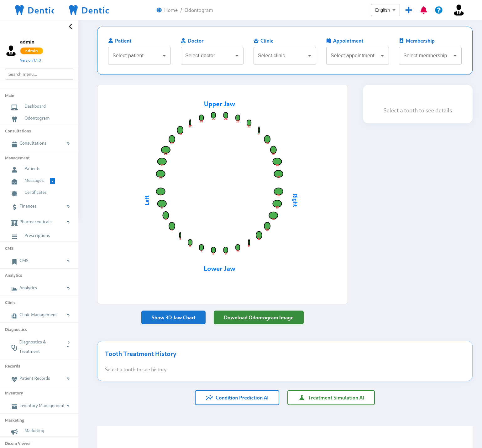This screenshot has height=448, width=482.
Task: Open the red notification bell
Action: pos(423,10)
